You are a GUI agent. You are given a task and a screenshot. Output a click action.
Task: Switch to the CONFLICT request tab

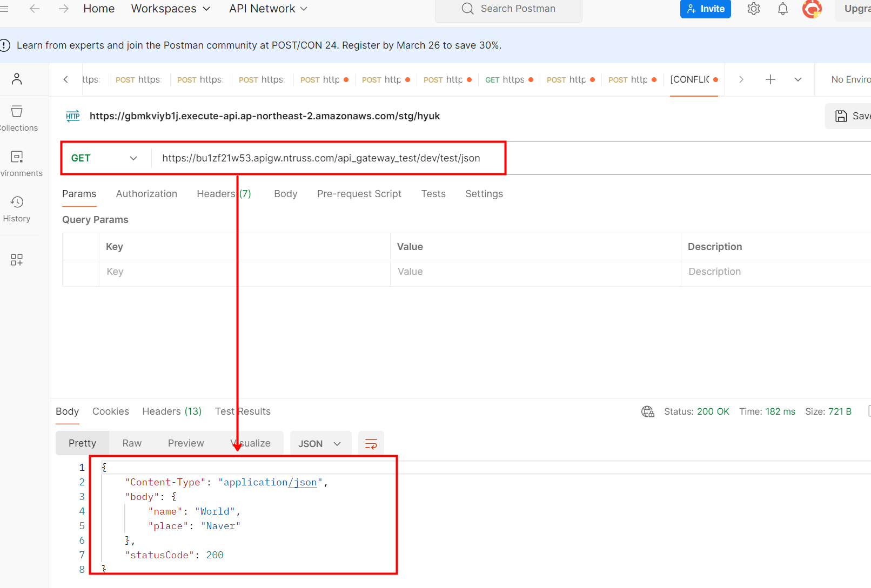click(x=694, y=79)
